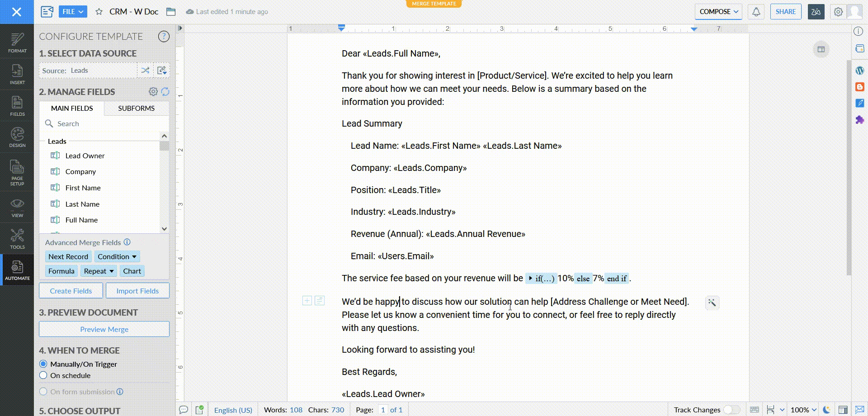The height and width of the screenshot is (416, 868).
Task: Refresh the merge fields list
Action: point(165,92)
